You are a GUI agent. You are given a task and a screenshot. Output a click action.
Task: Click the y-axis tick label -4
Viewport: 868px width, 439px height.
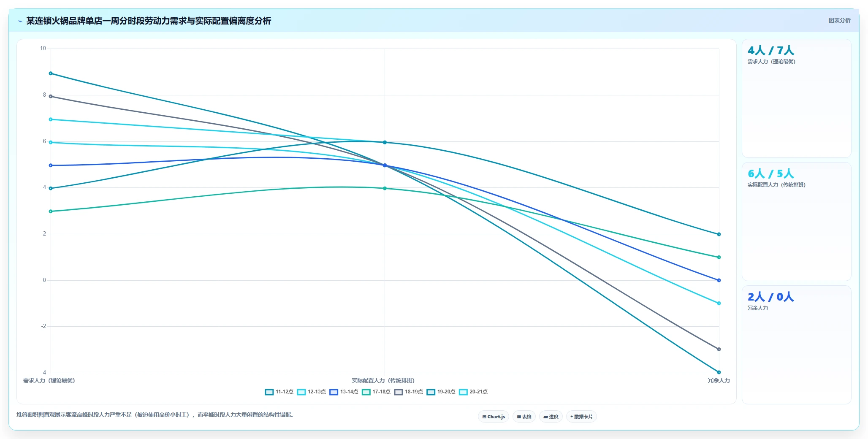coord(43,372)
